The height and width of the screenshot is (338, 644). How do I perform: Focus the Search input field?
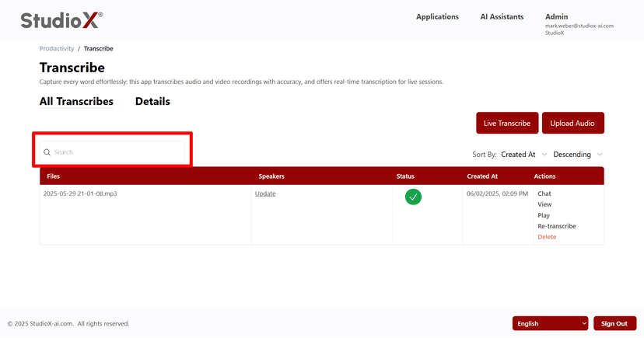[x=112, y=152]
